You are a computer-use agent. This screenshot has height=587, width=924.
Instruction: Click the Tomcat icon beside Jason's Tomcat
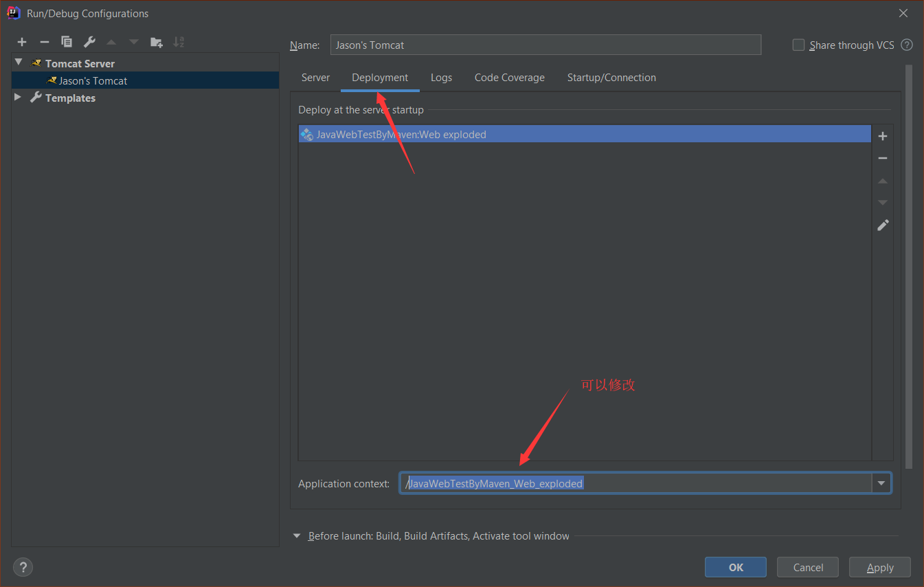(x=52, y=80)
